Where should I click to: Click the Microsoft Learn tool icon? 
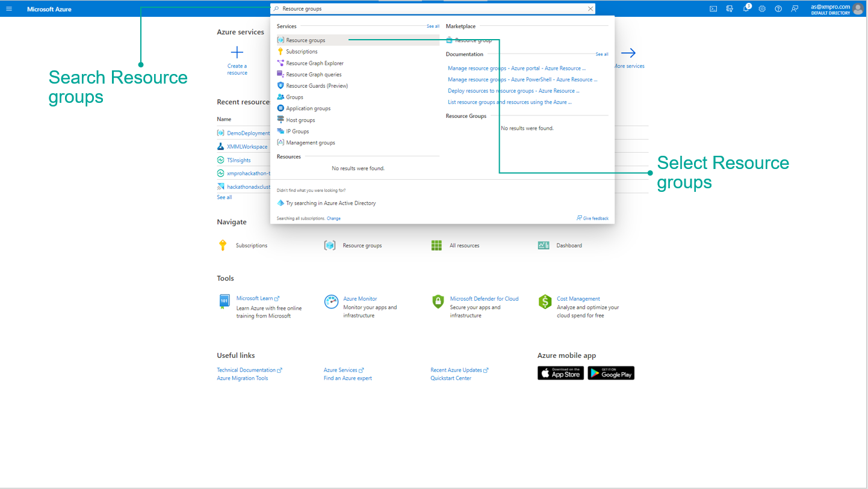224,301
